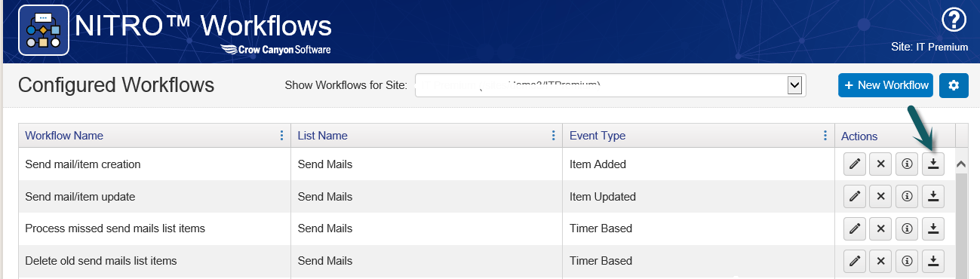
Task: Open List Name column options menu
Action: 554,136
